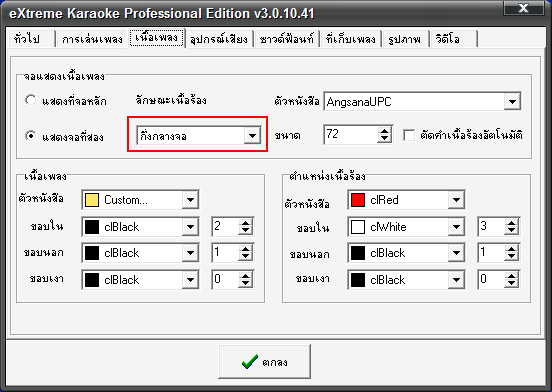
Task: Decrease position ขอบใน width value 3
Action: pyautogui.click(x=512, y=231)
